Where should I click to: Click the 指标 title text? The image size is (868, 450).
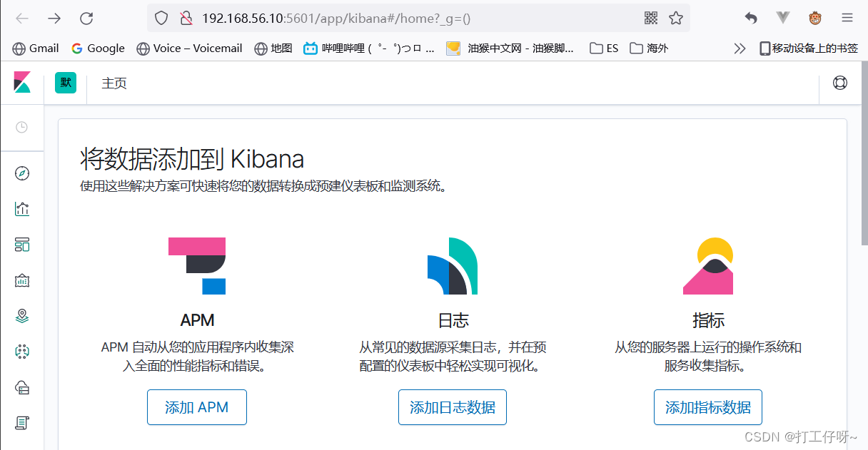(709, 320)
